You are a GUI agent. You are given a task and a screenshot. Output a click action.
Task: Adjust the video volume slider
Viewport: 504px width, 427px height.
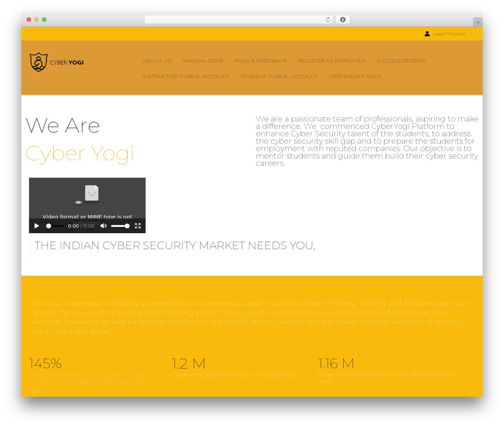tap(120, 226)
